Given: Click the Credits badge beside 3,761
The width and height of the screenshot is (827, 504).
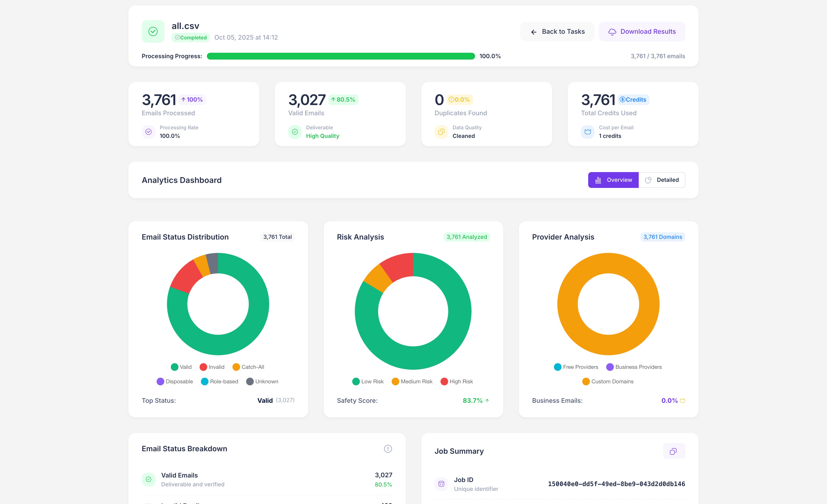Looking at the screenshot, I should pyautogui.click(x=633, y=100).
